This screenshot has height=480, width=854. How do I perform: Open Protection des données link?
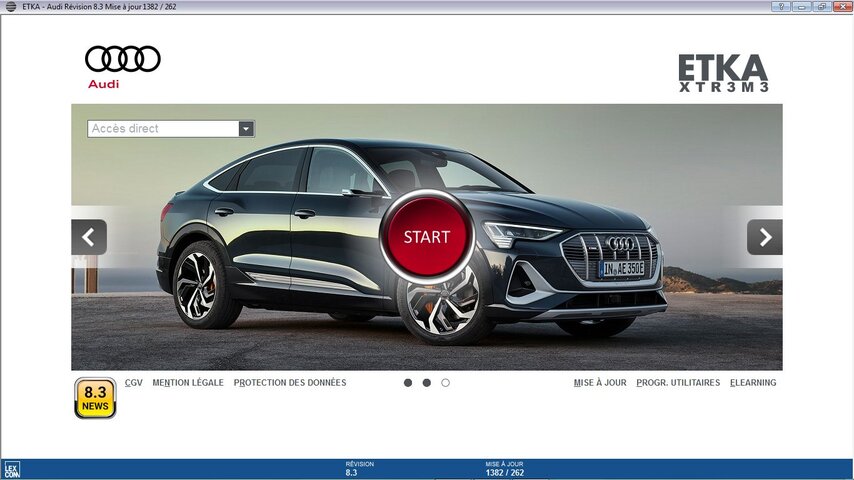290,382
